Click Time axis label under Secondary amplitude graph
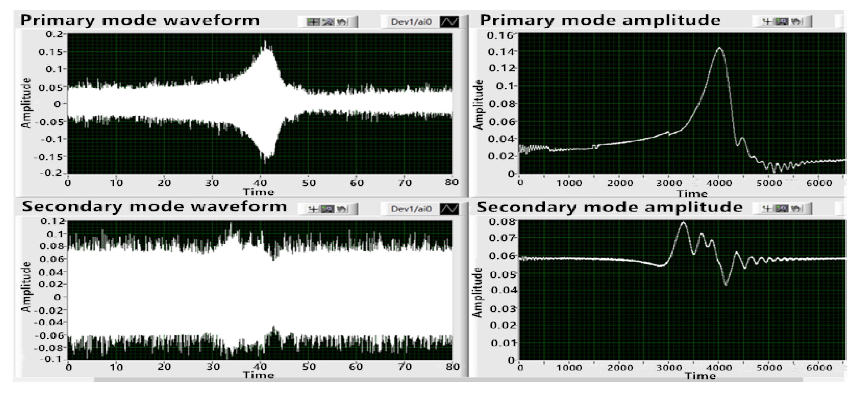The height and width of the screenshot is (395, 868). (700, 376)
